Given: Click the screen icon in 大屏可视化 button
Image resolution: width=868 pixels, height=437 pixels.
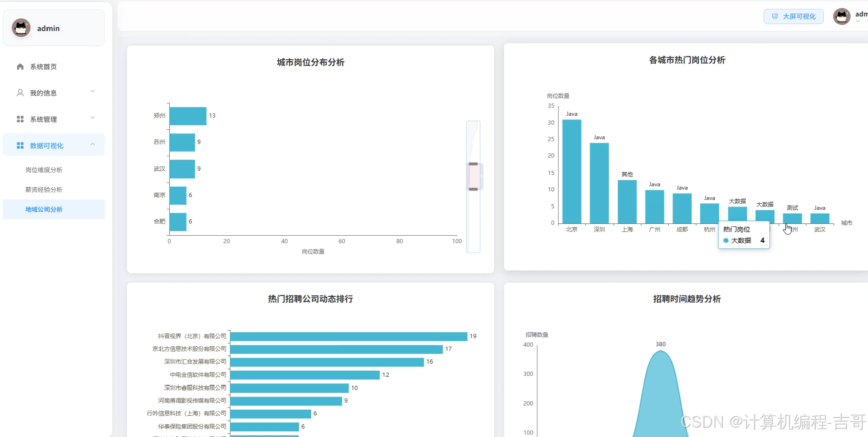Looking at the screenshot, I should [775, 16].
